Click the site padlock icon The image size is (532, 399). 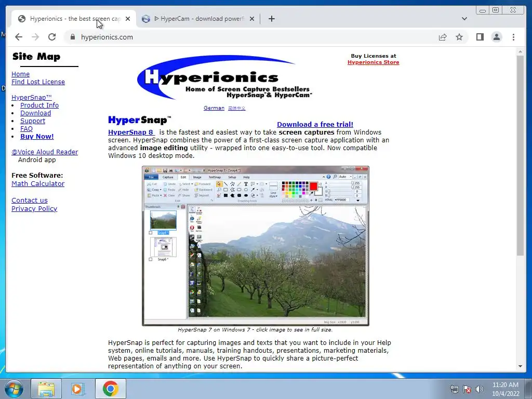(72, 37)
